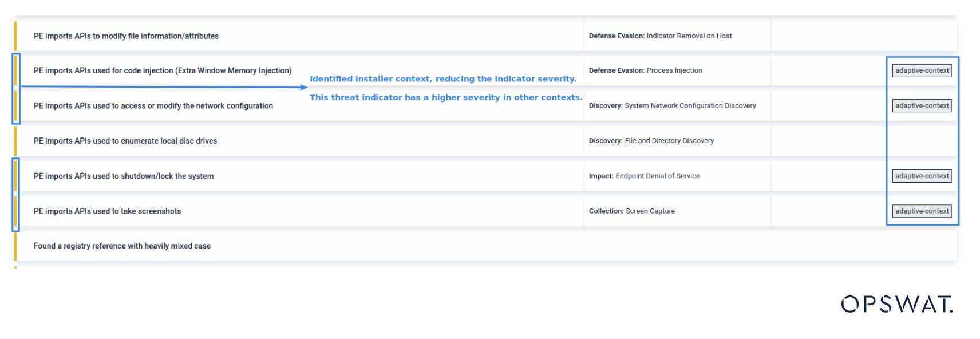Select 'PE imports APIs to modify file information/attributes' indicator
Image resolution: width=980 pixels, height=339 pixels.
(x=126, y=36)
